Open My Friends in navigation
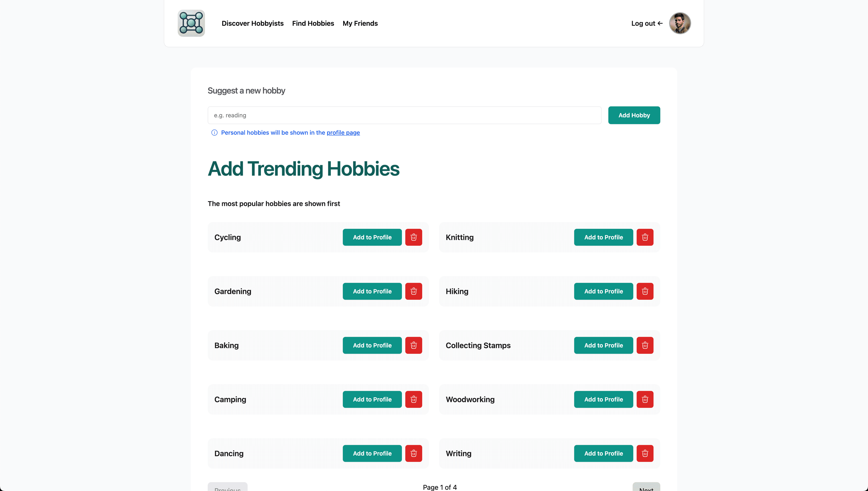Image resolution: width=868 pixels, height=491 pixels. pos(360,23)
